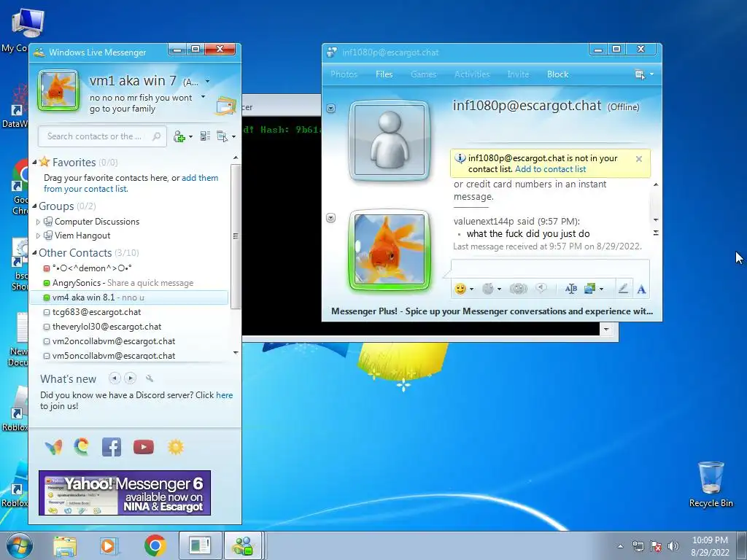Open the Recycle Bin desktop icon
The image size is (747, 560).
pos(711,484)
